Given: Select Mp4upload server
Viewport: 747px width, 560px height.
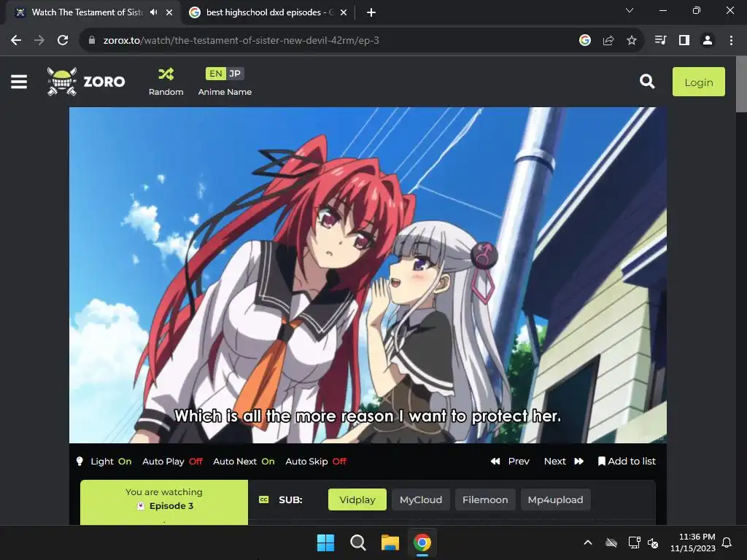Looking at the screenshot, I should pyautogui.click(x=555, y=499).
